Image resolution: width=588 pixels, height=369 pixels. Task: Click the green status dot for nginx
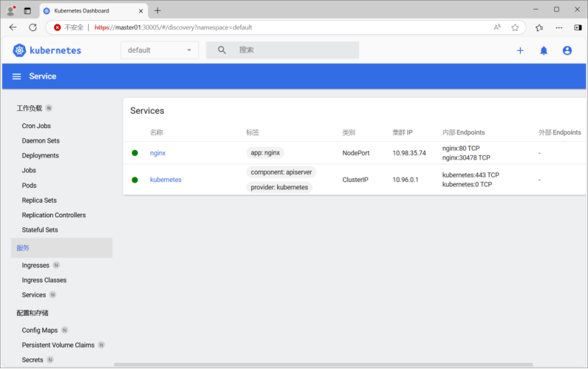pos(135,153)
